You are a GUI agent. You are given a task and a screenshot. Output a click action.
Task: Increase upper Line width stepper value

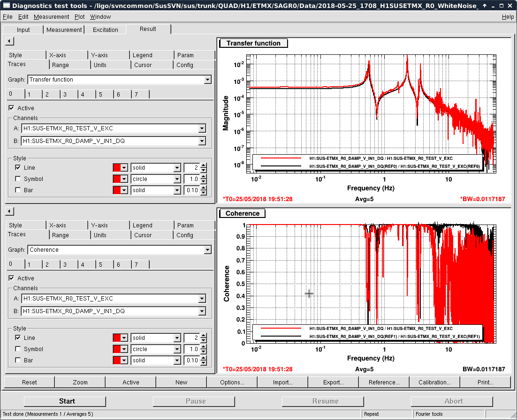(204, 165)
